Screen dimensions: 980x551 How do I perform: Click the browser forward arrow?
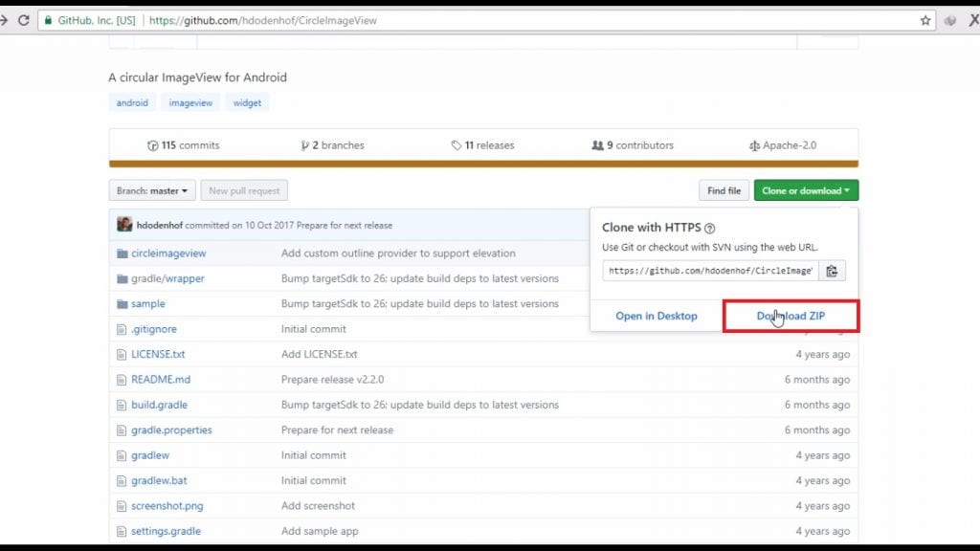[x=4, y=20]
